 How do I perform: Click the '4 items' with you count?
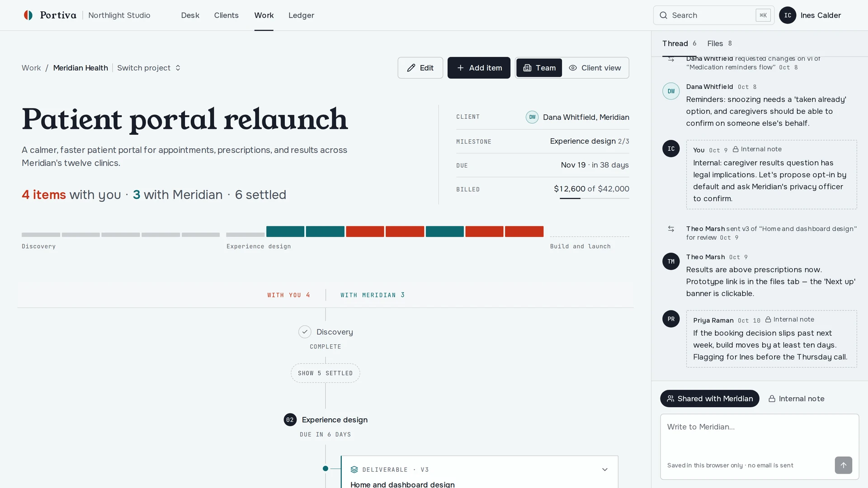[44, 195]
